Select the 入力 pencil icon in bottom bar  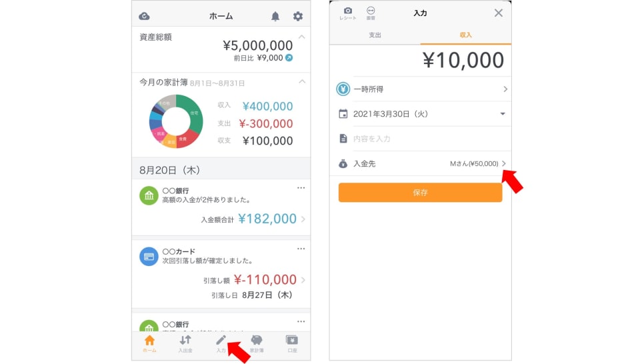[x=221, y=343]
